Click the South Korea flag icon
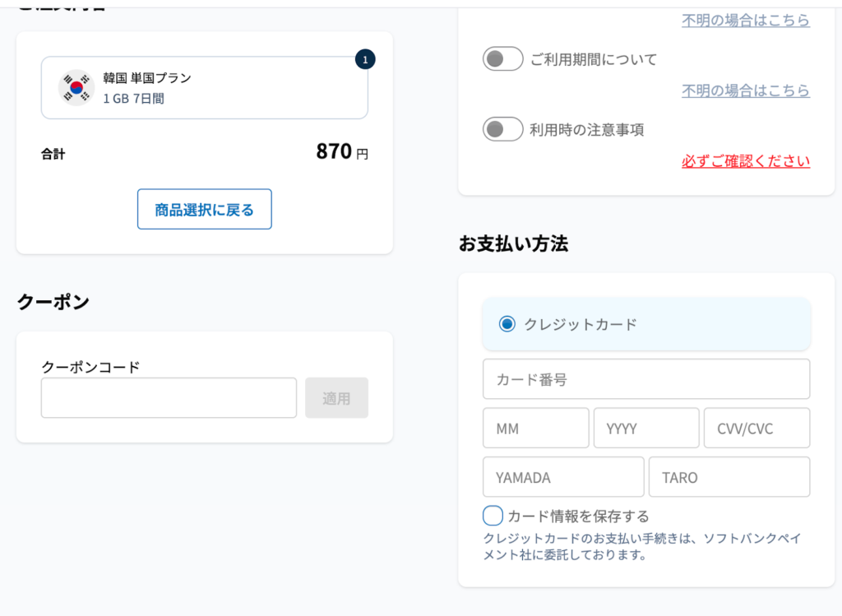 (x=76, y=88)
